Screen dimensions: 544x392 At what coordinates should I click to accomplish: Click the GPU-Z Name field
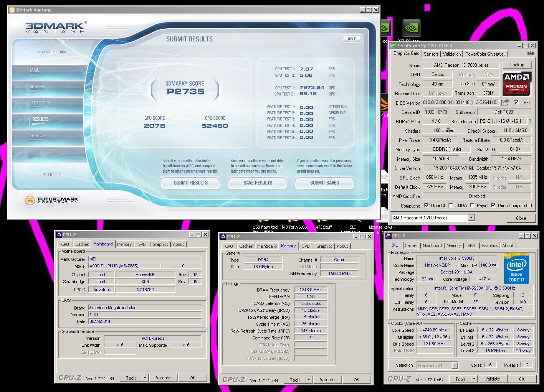(x=461, y=65)
